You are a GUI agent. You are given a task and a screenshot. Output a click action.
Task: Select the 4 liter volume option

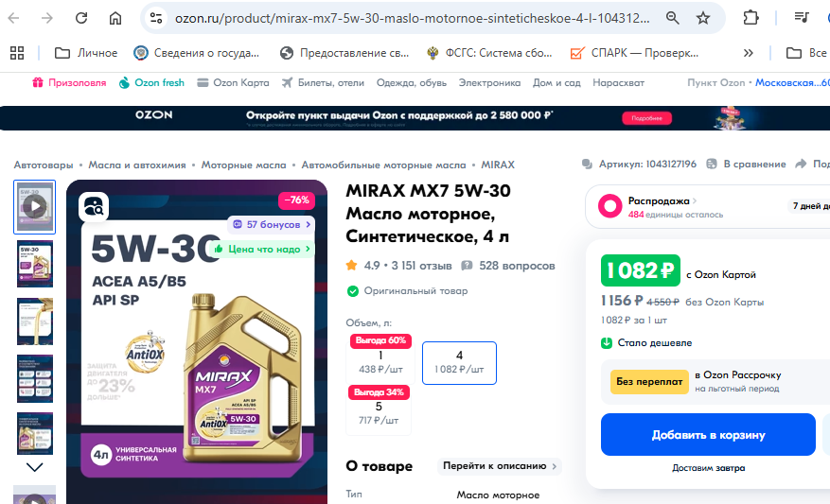[x=459, y=363]
